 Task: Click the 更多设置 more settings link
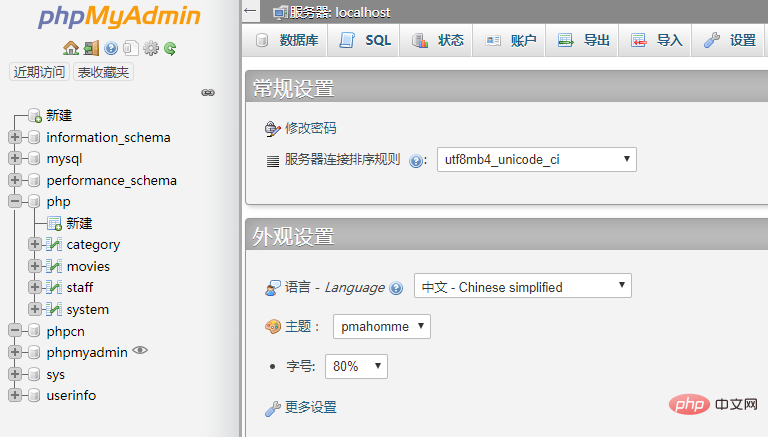[x=311, y=407]
